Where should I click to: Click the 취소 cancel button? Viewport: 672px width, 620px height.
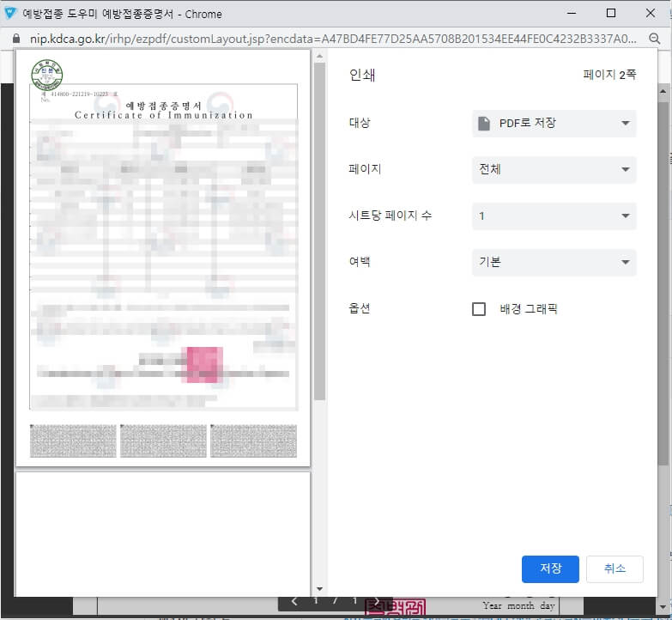tap(614, 568)
